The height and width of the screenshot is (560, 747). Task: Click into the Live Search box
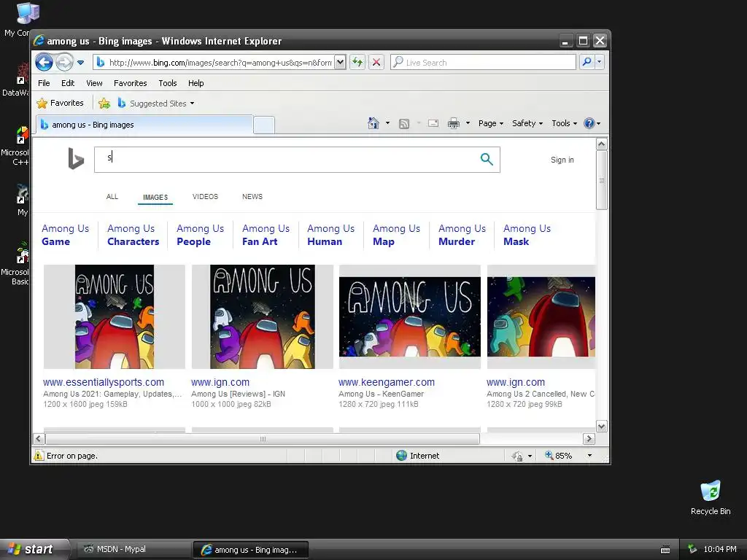(483, 63)
